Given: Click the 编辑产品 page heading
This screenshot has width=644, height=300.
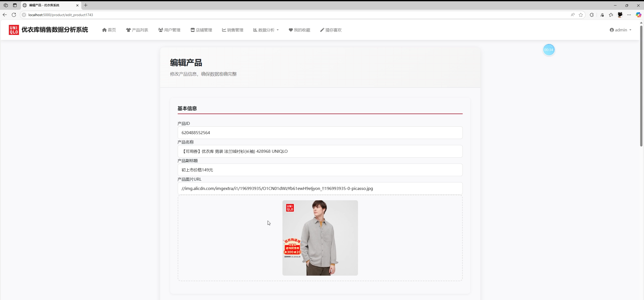Looking at the screenshot, I should click(x=186, y=63).
